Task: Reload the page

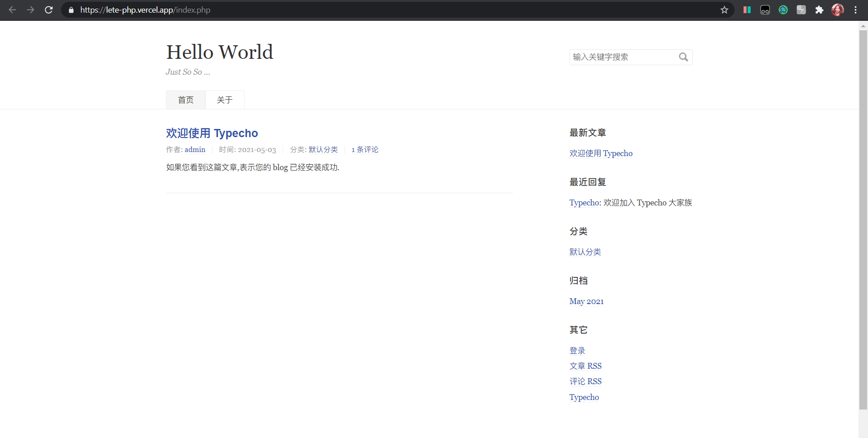Action: tap(49, 10)
